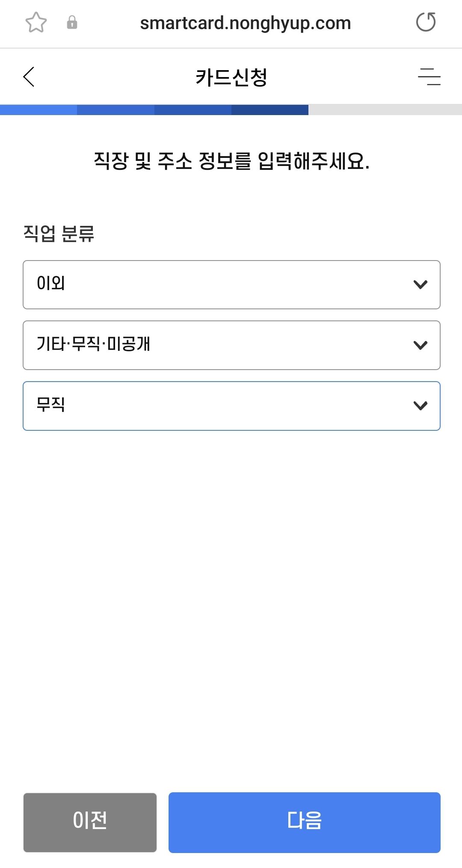Image resolution: width=462 pixels, height=868 pixels.
Task: Expand the chevron next to 이외
Action: [x=421, y=284]
